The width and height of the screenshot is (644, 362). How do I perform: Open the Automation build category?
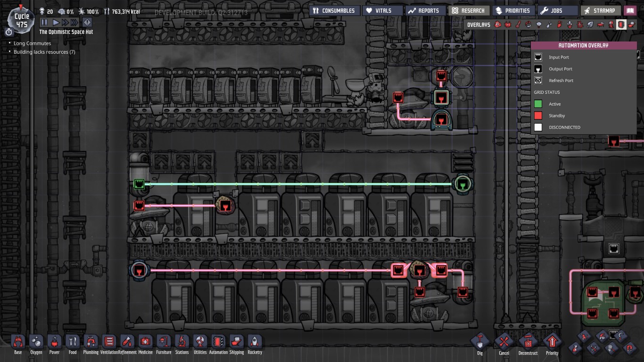pyautogui.click(x=218, y=344)
